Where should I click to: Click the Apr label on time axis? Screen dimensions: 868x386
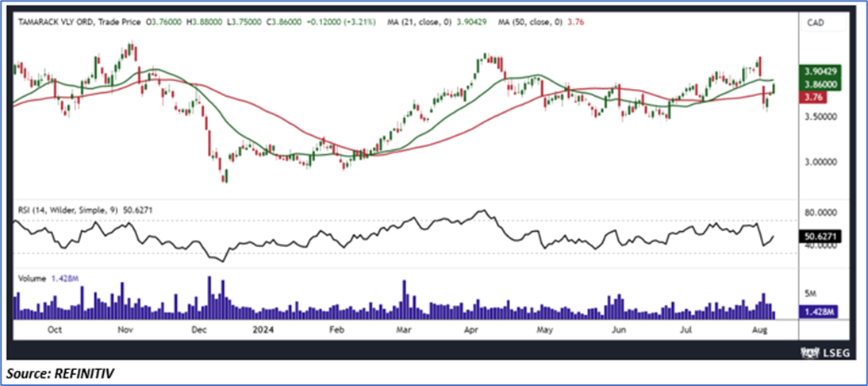[x=470, y=329]
